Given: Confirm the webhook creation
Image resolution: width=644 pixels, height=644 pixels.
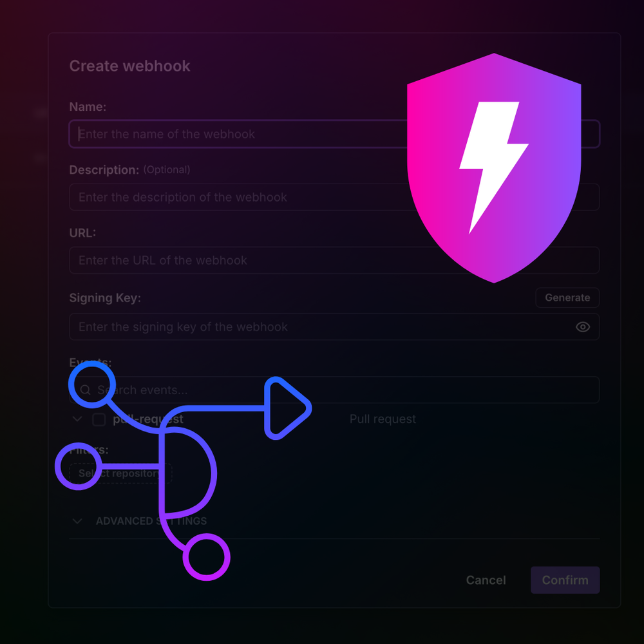Looking at the screenshot, I should pyautogui.click(x=565, y=580).
